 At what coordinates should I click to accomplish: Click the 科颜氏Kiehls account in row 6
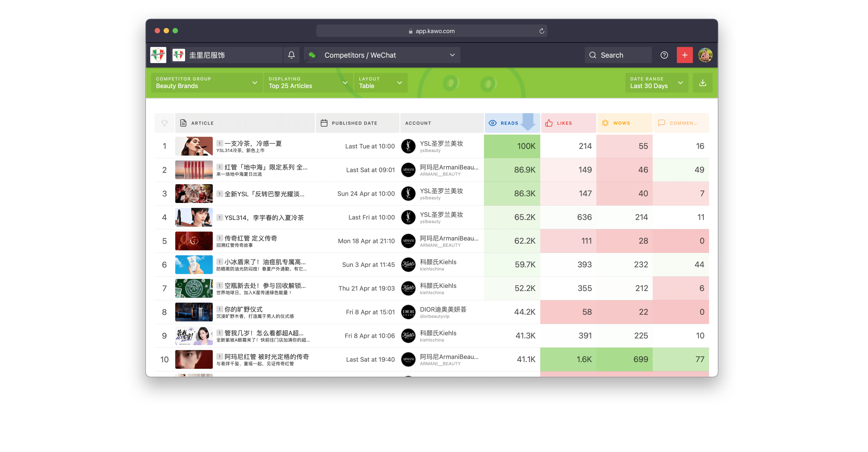tap(438, 262)
